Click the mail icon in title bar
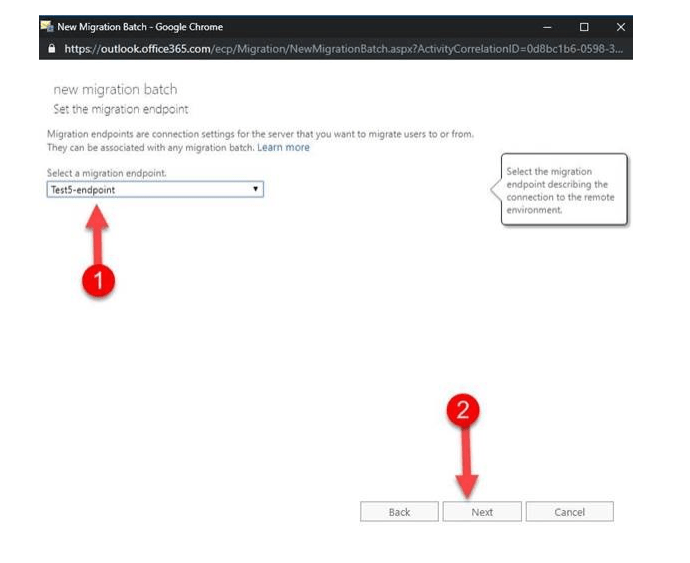 coord(47,26)
